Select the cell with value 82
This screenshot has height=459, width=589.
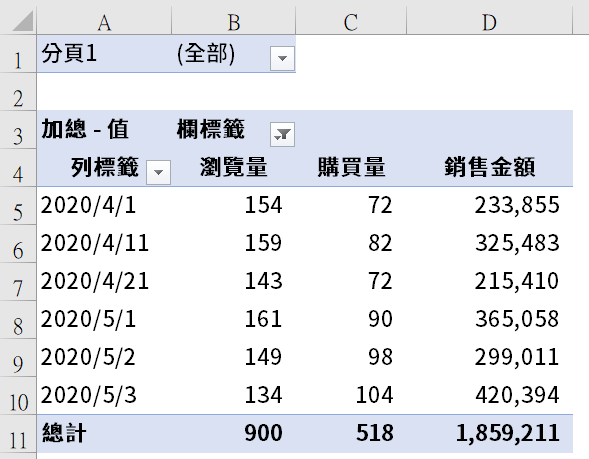click(x=351, y=244)
